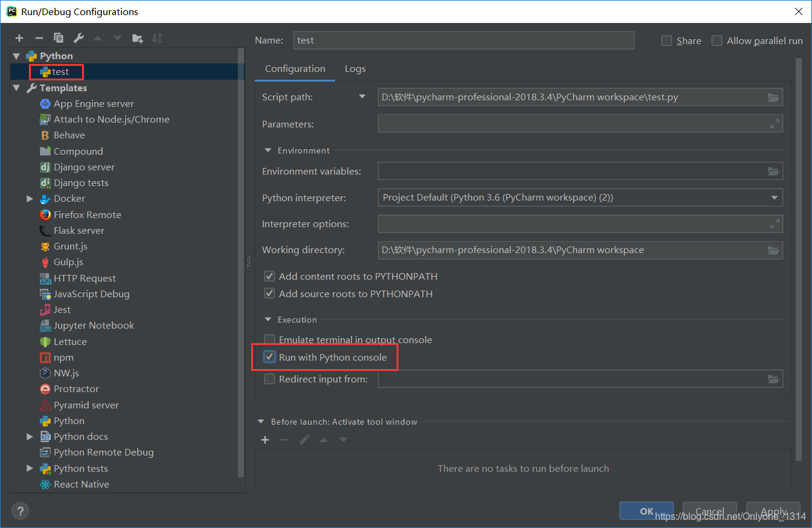812x528 pixels.
Task: Select NW.js template
Action: point(59,373)
